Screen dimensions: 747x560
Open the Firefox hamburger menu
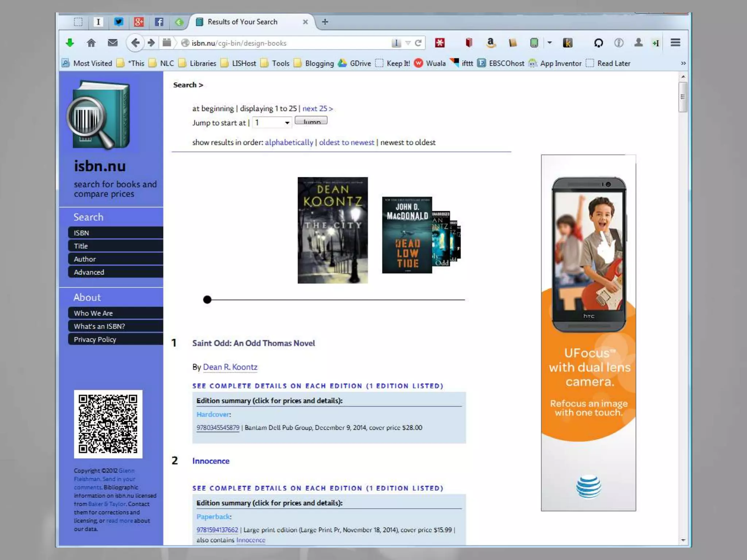[675, 43]
